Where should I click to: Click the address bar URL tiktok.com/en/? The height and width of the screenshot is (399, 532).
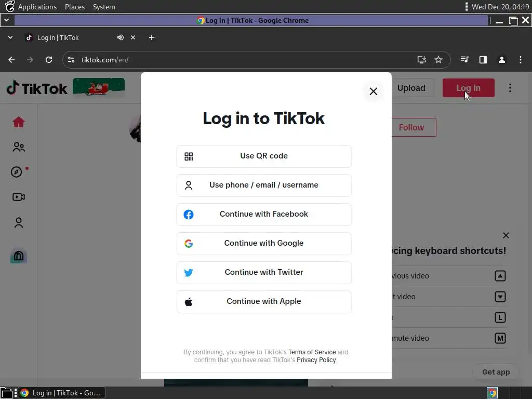click(105, 60)
